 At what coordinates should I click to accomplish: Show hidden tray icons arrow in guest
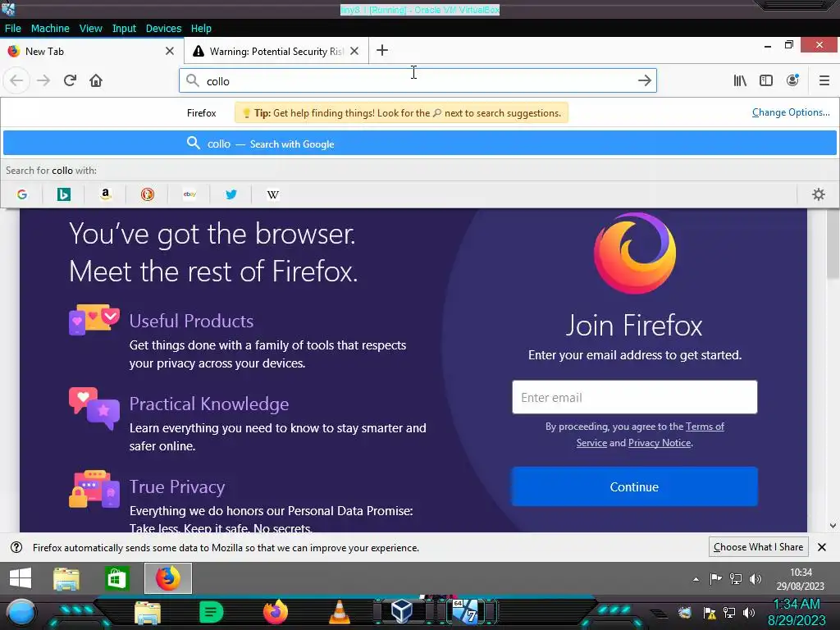point(696,579)
